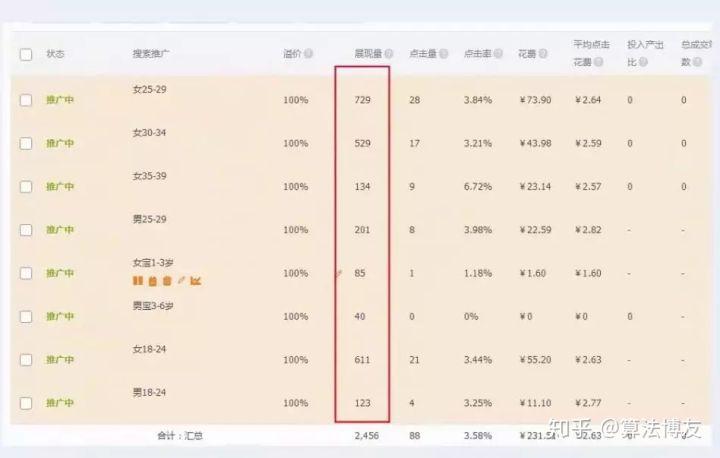Edit 女宝1-3岁 with the pencil icon under its name
The height and width of the screenshot is (458, 720).
coord(181,280)
